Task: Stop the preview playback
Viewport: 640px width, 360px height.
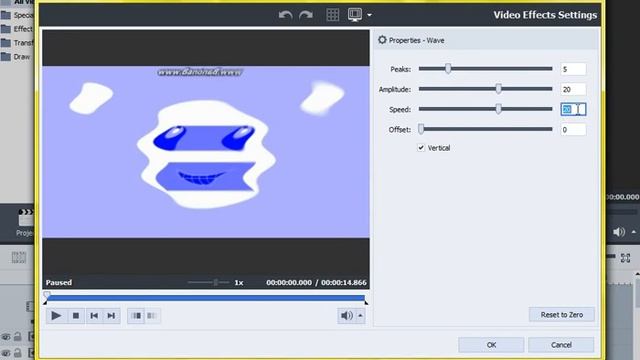Action: (x=76, y=316)
